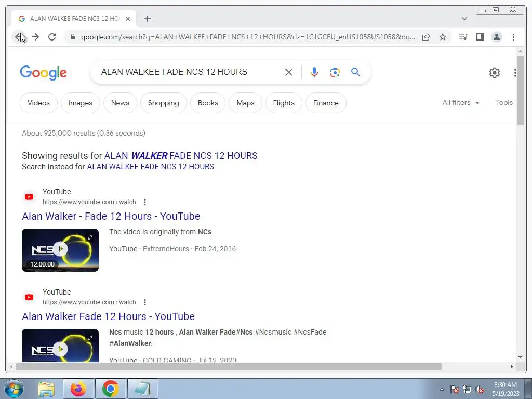This screenshot has height=399, width=532.
Task: Switch to the Books results filter
Action: pyautogui.click(x=208, y=103)
